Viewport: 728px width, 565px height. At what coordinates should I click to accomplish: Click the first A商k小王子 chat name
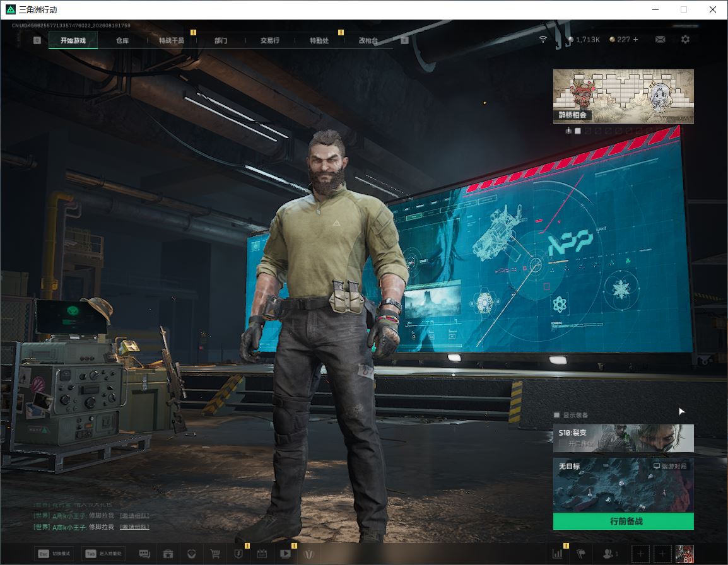click(x=69, y=516)
